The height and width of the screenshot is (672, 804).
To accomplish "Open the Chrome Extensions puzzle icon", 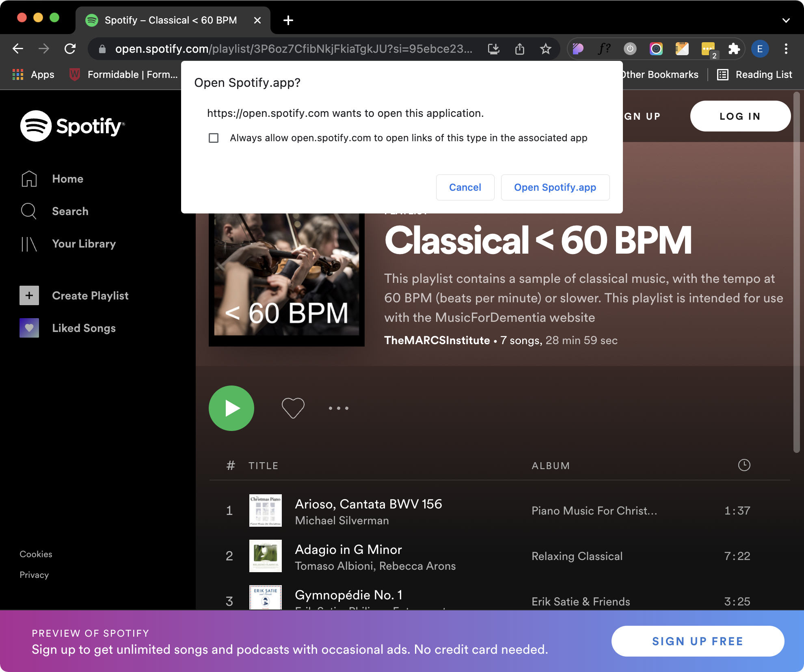I will [x=734, y=49].
